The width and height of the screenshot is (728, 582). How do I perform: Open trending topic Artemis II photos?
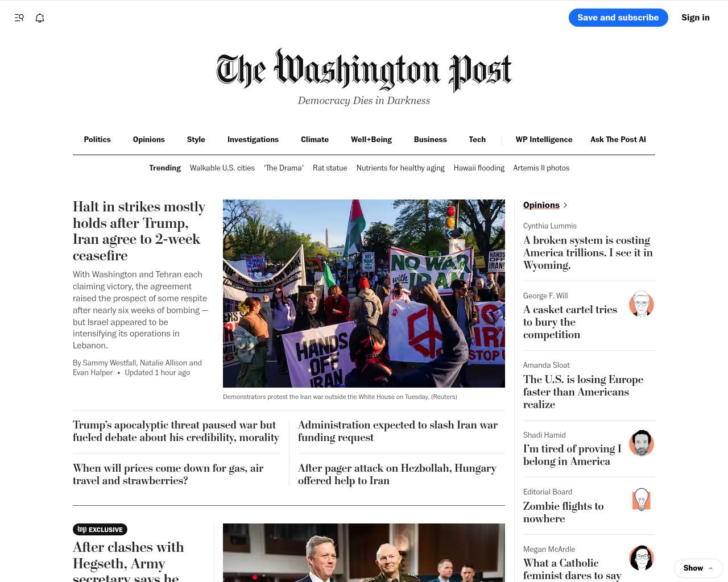pos(541,168)
